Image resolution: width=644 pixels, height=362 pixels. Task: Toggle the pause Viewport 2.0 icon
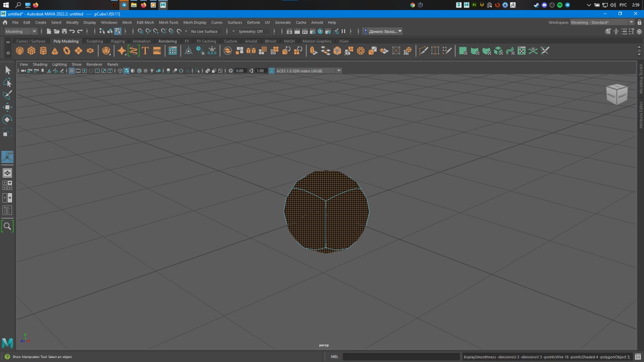[344, 31]
